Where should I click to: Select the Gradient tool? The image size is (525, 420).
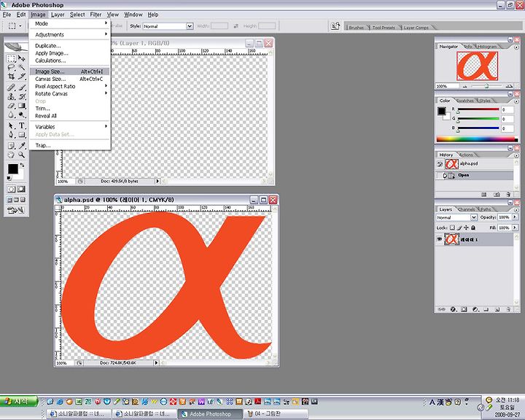pos(22,106)
